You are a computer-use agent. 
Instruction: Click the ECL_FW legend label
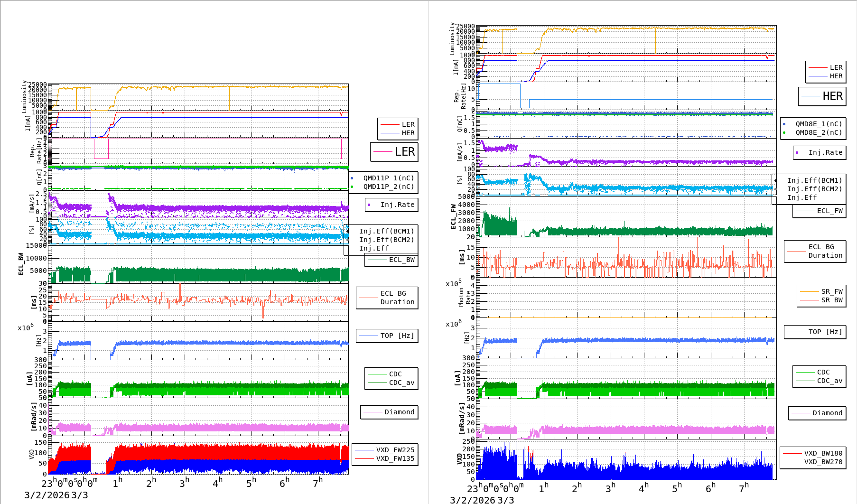(829, 211)
